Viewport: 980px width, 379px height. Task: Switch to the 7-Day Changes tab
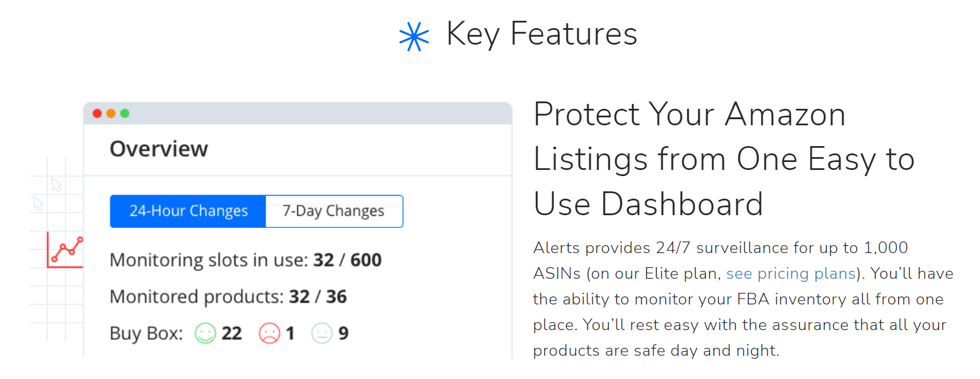(x=334, y=211)
